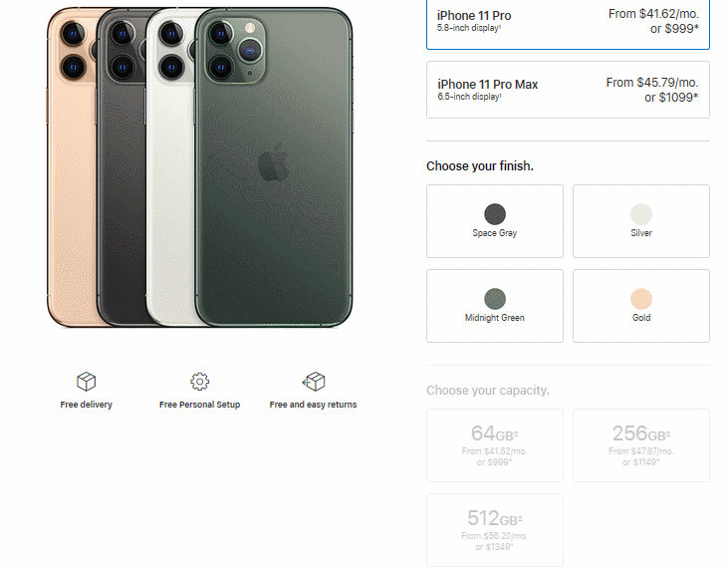
Task: Click the Midnight Green color swatch circle
Action: (x=495, y=298)
